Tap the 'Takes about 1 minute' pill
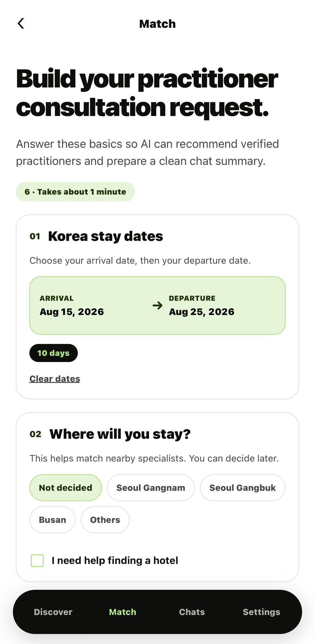The width and height of the screenshot is (315, 644). click(x=75, y=192)
